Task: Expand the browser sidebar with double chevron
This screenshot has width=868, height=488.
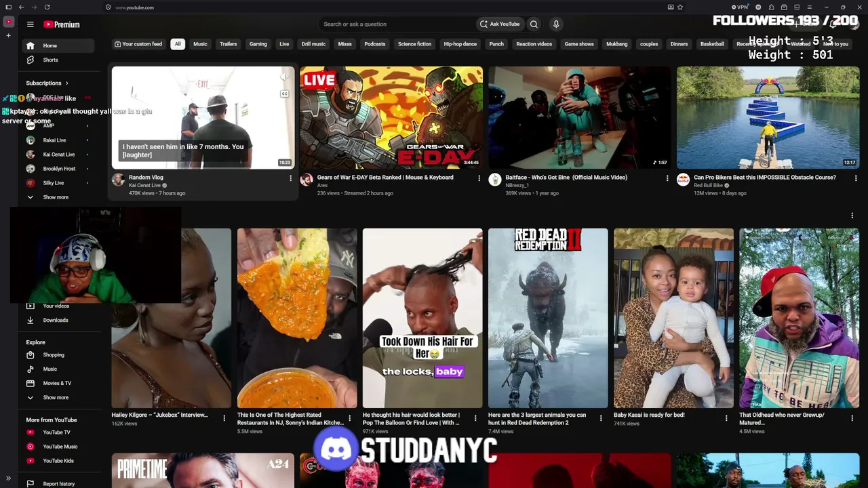Action: 8,479
